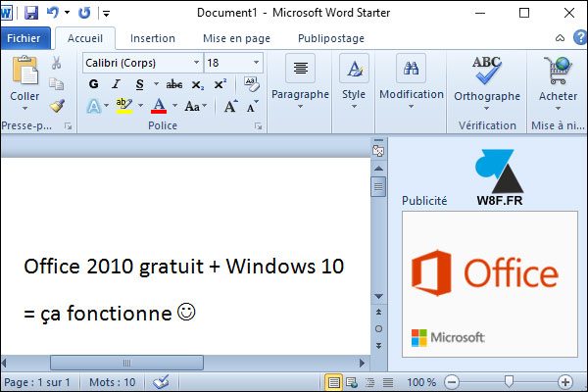Apply red font color
The image size is (588, 392).
pos(159,106)
